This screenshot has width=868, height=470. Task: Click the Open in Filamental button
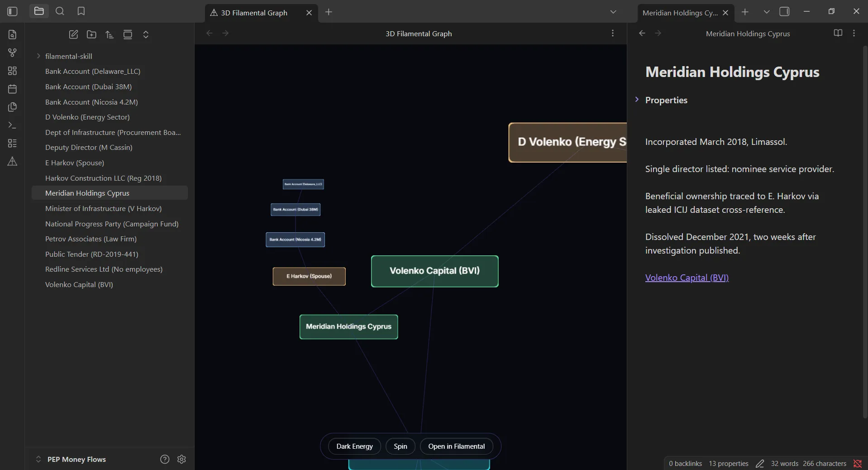tap(457, 446)
